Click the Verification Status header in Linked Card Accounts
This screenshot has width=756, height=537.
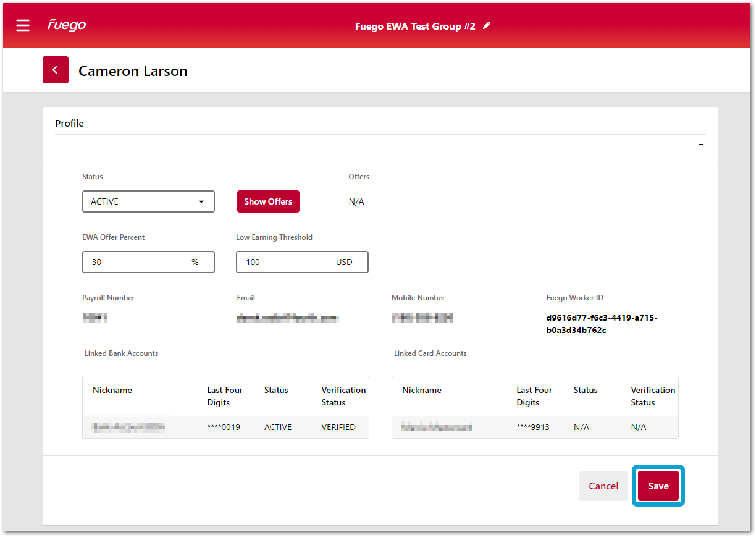click(x=652, y=396)
